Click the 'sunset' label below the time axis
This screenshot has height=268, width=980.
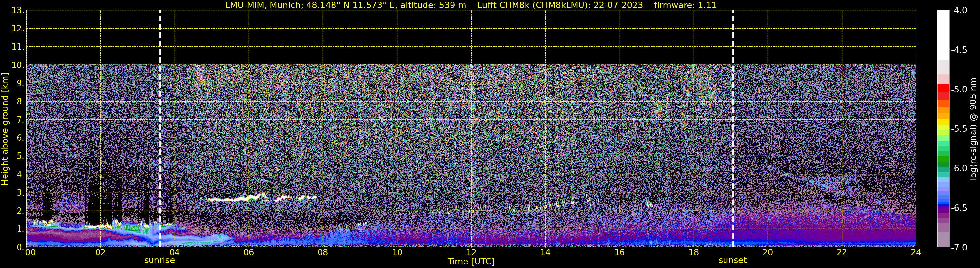(732, 261)
